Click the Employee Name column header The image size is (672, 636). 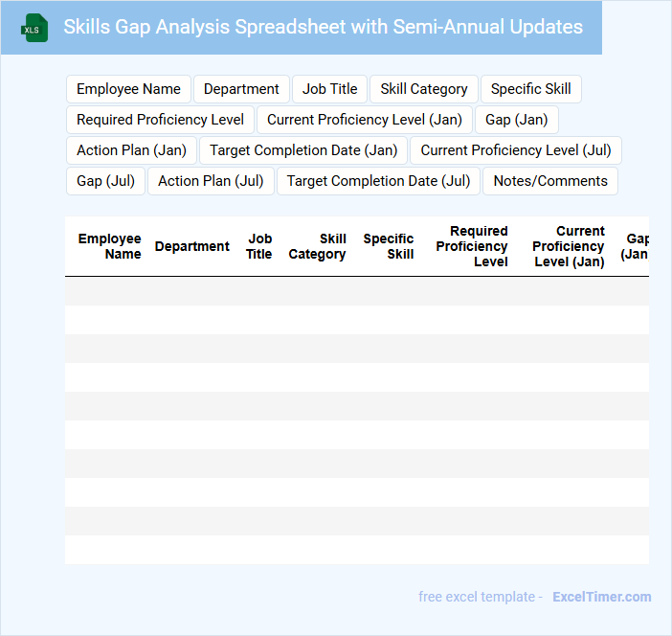[x=109, y=246]
